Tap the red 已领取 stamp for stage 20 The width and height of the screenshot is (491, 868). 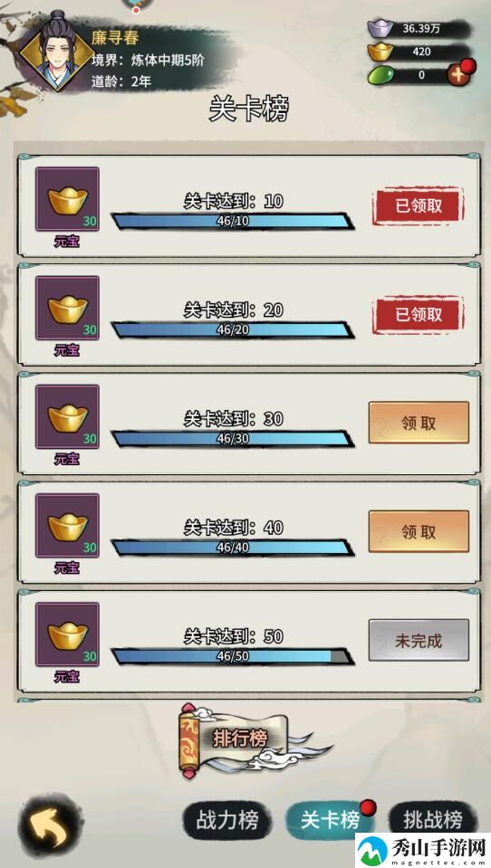click(419, 314)
